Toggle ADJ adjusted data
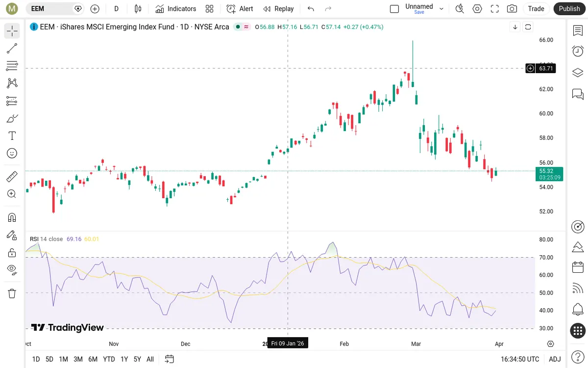 pos(555,359)
